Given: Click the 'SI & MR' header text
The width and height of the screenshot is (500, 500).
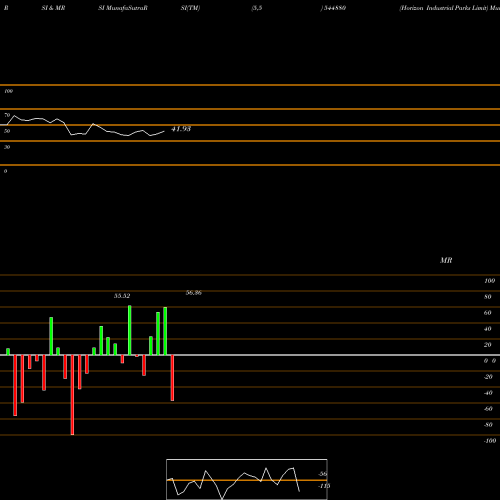Looking at the screenshot, I should tap(53, 8).
